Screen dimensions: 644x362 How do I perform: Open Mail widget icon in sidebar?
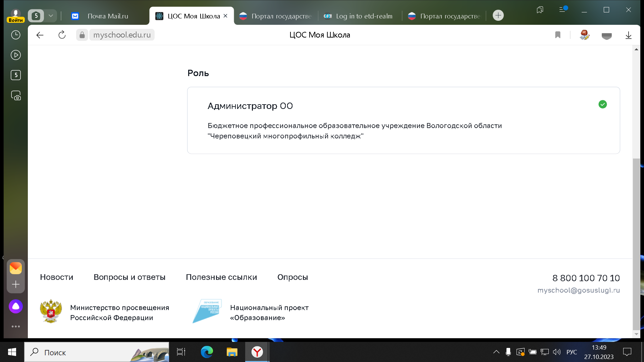(x=16, y=268)
